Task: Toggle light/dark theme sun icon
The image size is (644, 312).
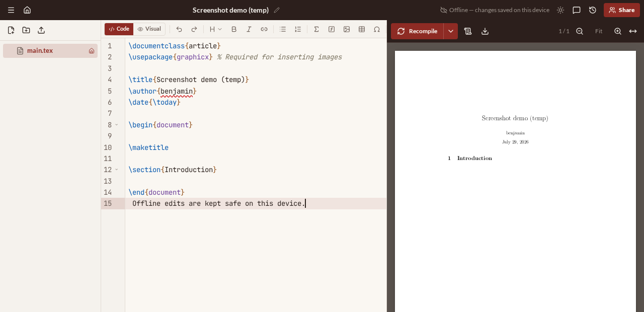Action: [x=560, y=10]
